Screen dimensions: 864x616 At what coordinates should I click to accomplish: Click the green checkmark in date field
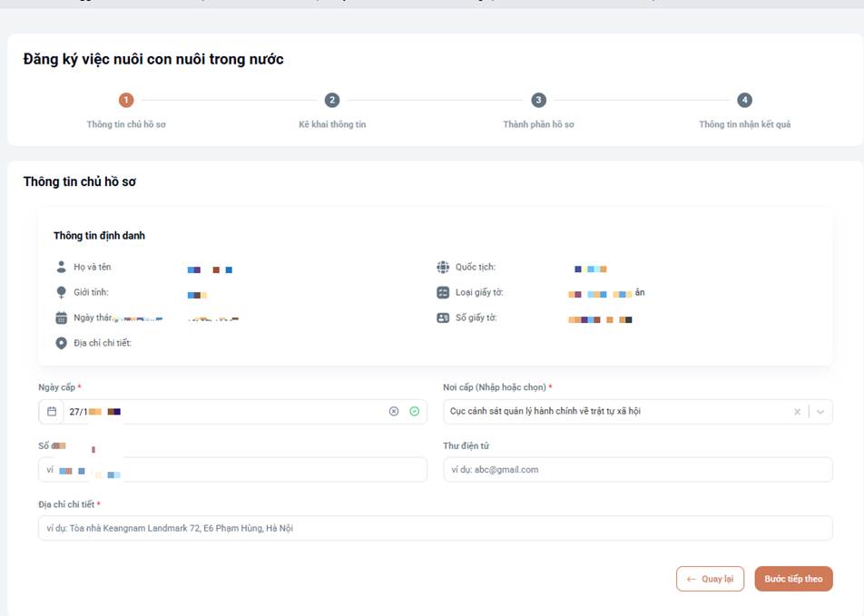click(415, 412)
